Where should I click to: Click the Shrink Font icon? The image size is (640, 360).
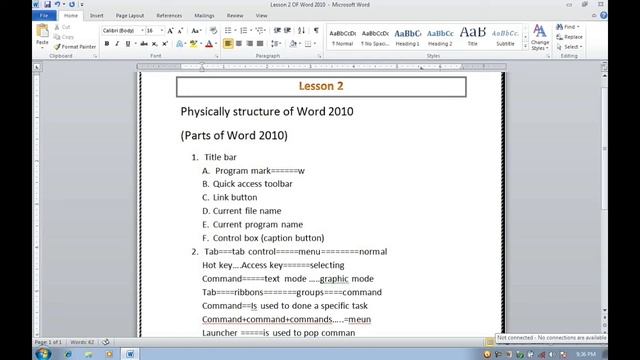(x=180, y=31)
